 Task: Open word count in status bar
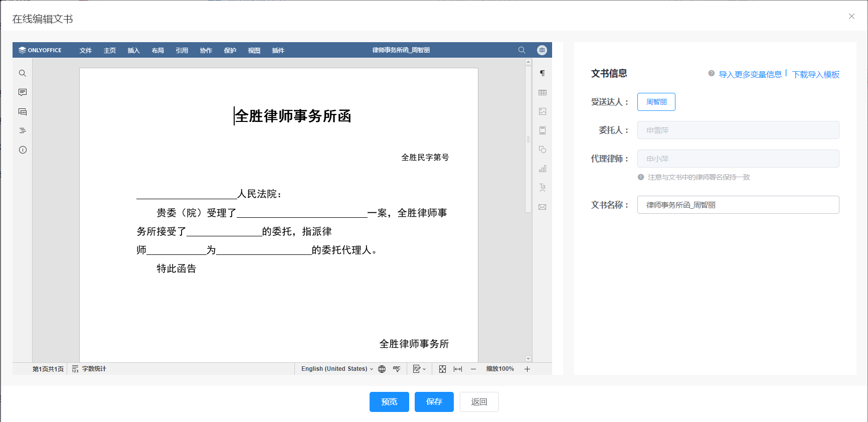pos(89,369)
